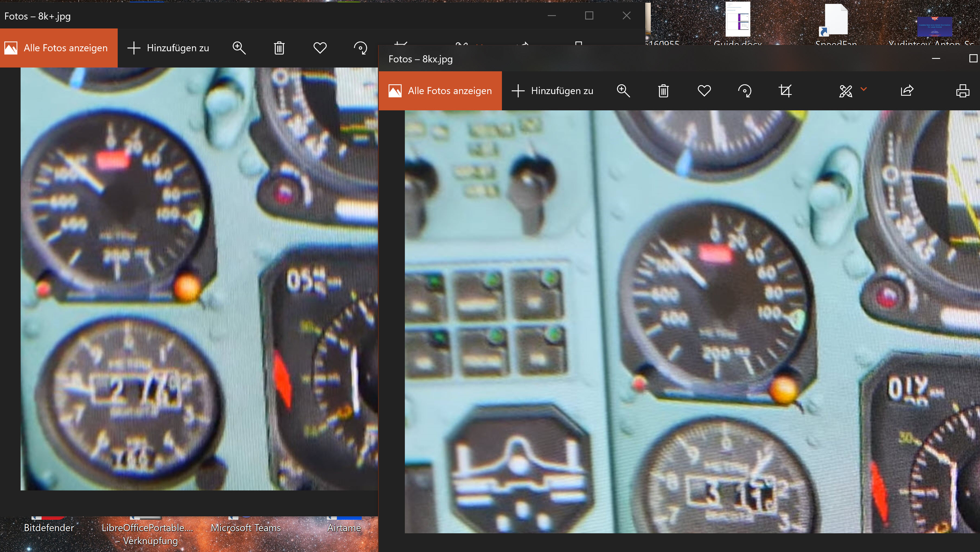Expand the edit tools dropdown chevron
This screenshot has width=980, height=552.
click(x=864, y=89)
